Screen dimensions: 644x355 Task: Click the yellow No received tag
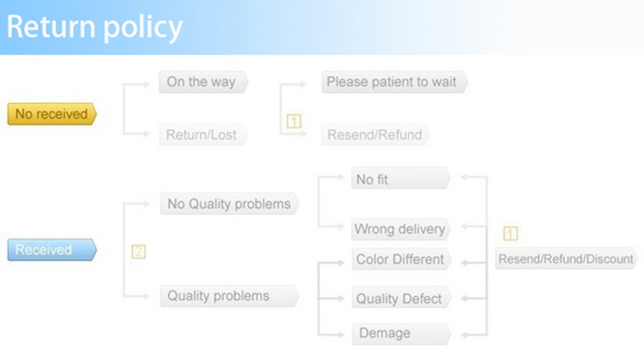(x=52, y=114)
